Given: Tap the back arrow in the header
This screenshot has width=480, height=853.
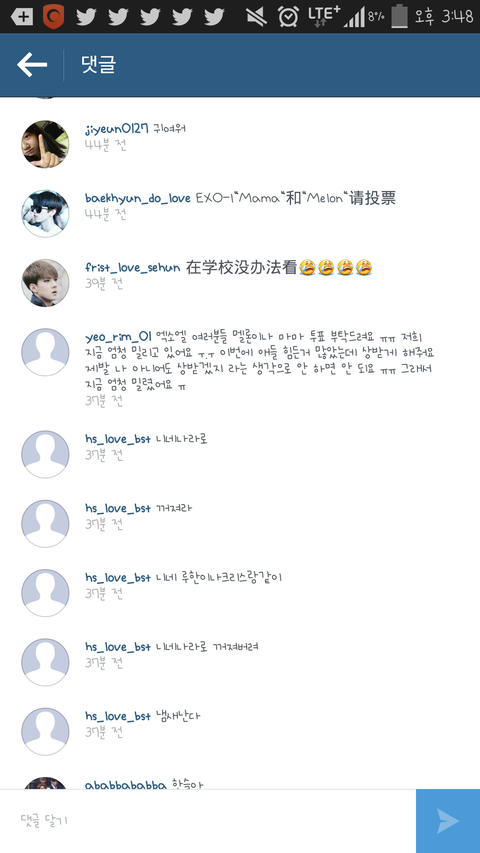Looking at the screenshot, I should click(32, 65).
